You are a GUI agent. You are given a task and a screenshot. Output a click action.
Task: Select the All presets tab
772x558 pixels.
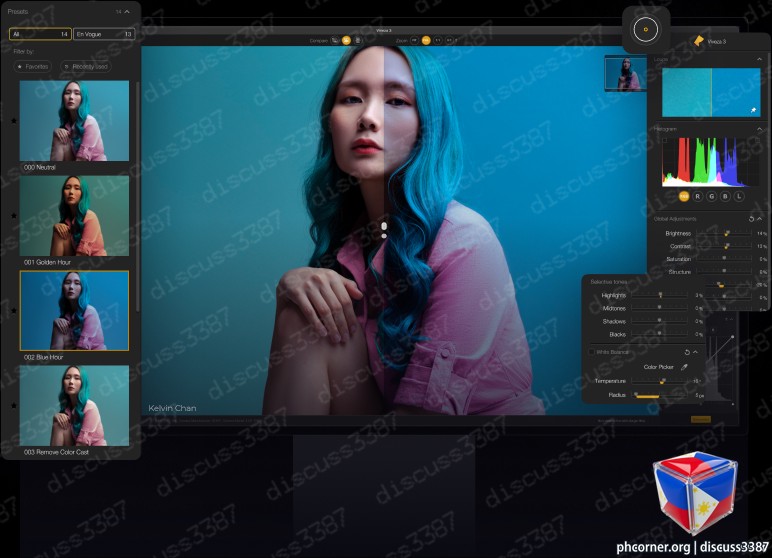click(40, 34)
